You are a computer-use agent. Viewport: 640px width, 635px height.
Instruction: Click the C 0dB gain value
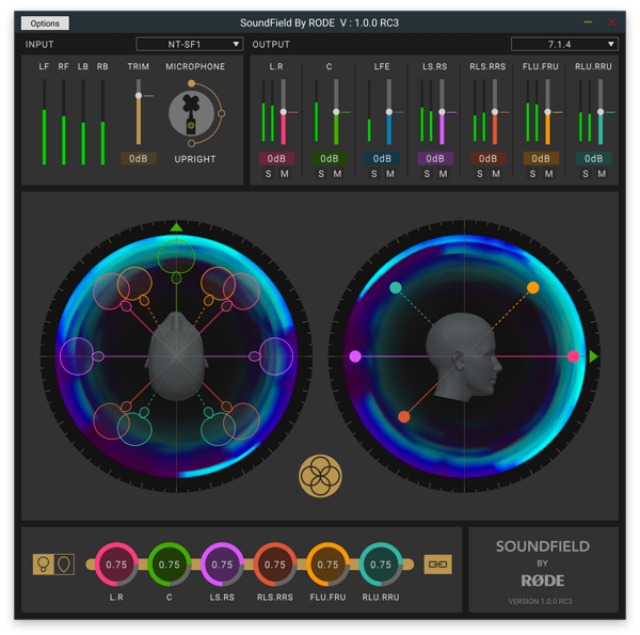point(329,158)
